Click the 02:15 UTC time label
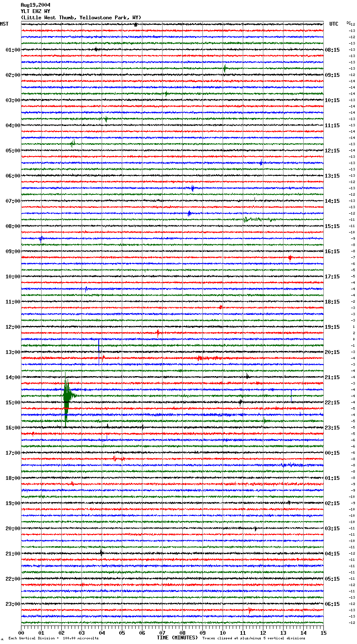Image resolution: width=357 pixels, height=644 pixels. coord(332,503)
